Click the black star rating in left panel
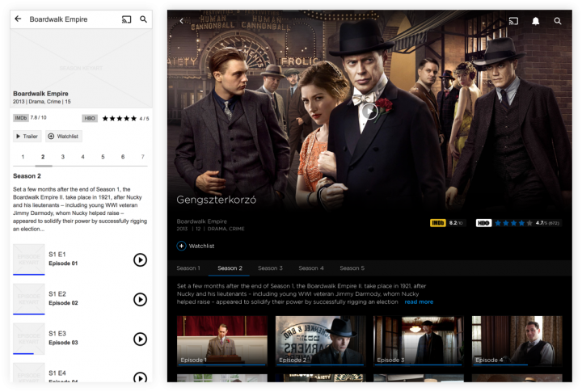This screenshot has width=582, height=392. click(x=120, y=119)
